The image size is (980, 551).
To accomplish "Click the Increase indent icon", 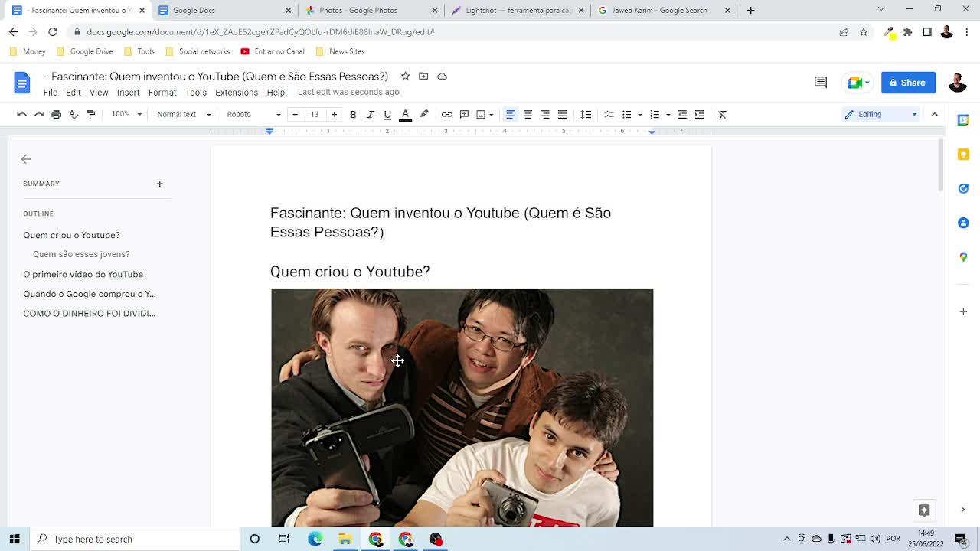I will click(x=699, y=114).
